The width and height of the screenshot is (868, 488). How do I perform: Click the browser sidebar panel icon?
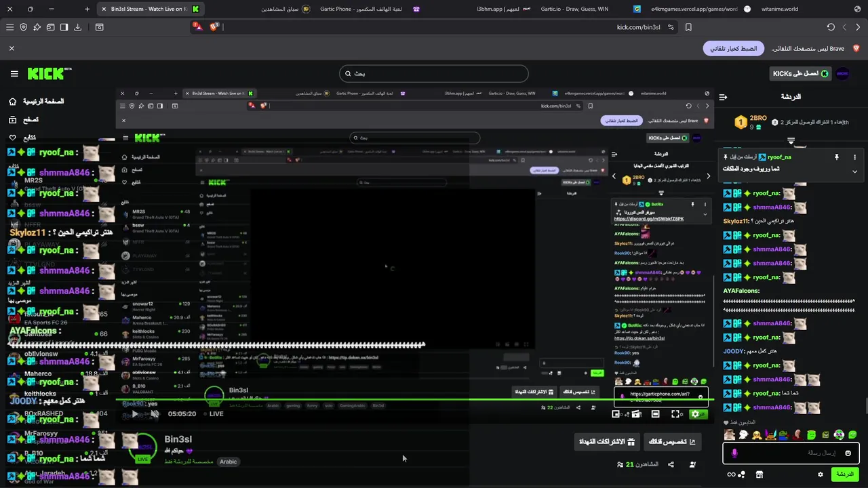(x=64, y=27)
